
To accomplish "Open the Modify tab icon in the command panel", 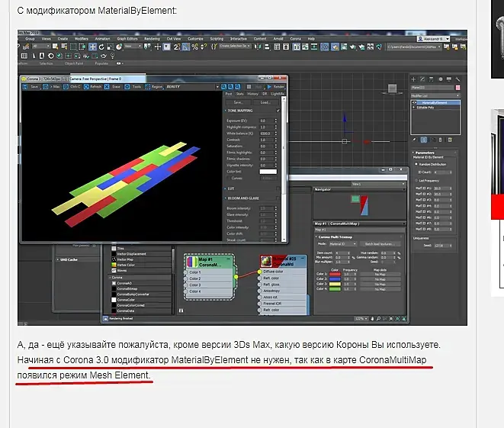I will click(x=422, y=79).
